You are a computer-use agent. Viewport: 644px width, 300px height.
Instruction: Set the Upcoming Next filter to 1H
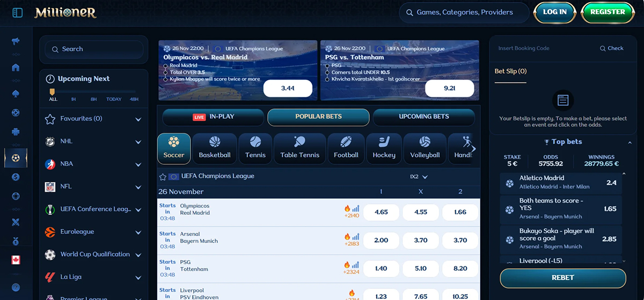74,99
